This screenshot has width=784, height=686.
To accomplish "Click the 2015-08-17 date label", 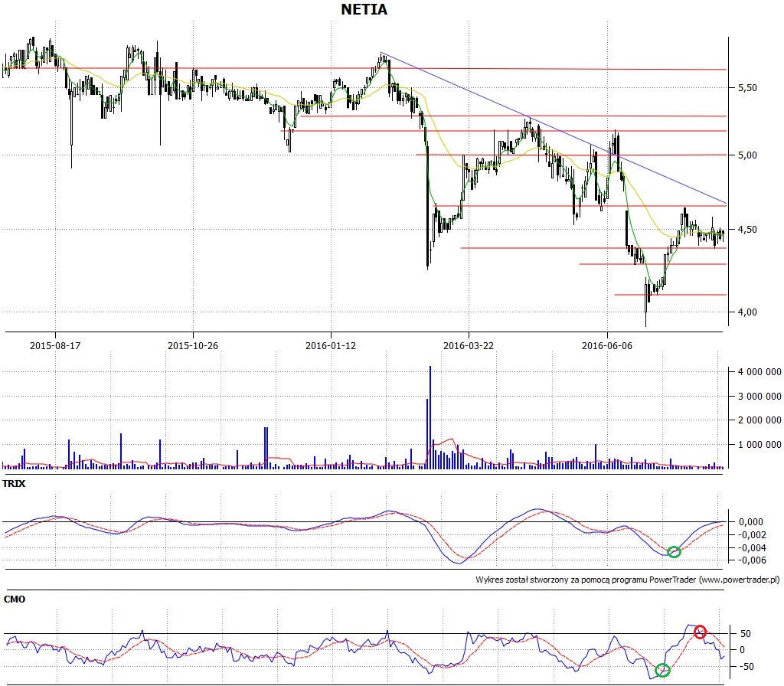I will [55, 345].
